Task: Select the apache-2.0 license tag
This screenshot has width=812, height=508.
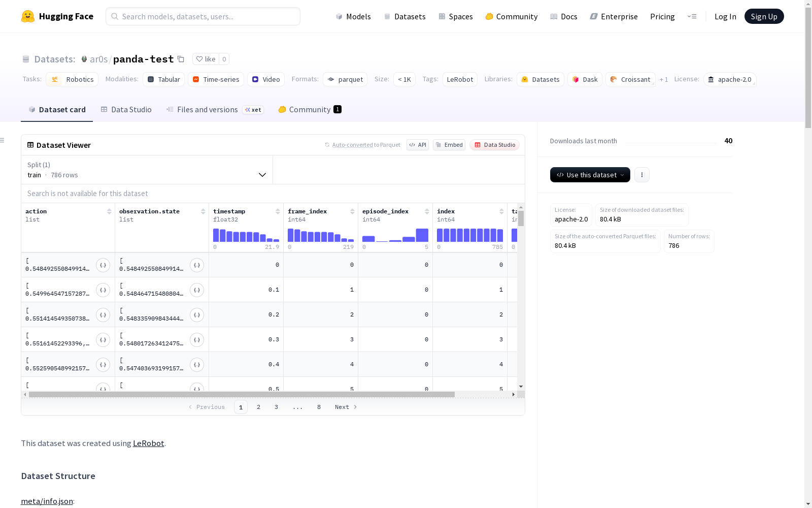Action: [730, 79]
